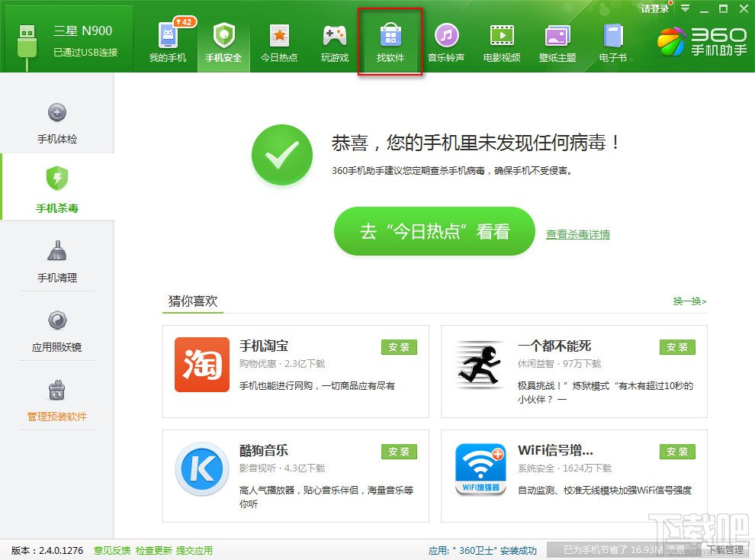Open 手机清理 broom icon
The image size is (755, 560).
[x=57, y=250]
